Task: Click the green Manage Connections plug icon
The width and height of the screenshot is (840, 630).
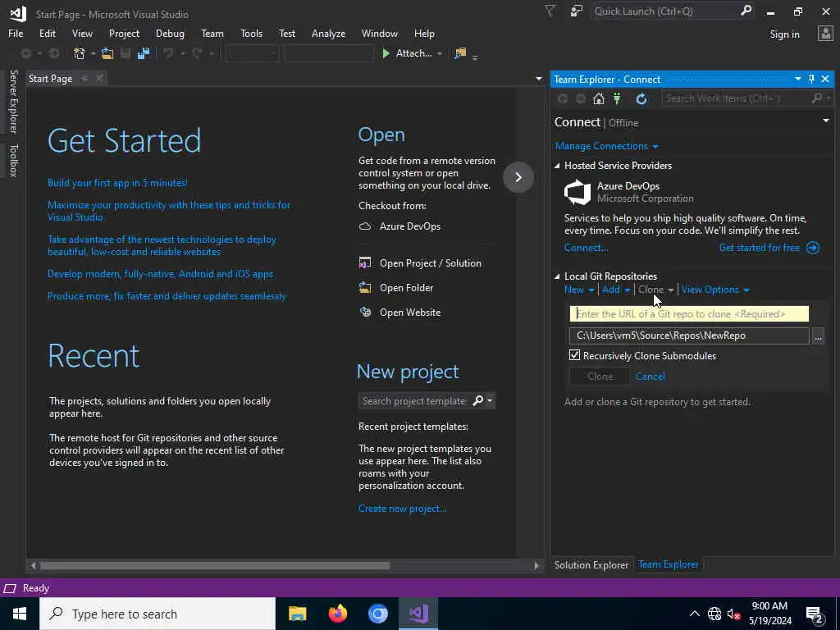Action: tap(617, 98)
